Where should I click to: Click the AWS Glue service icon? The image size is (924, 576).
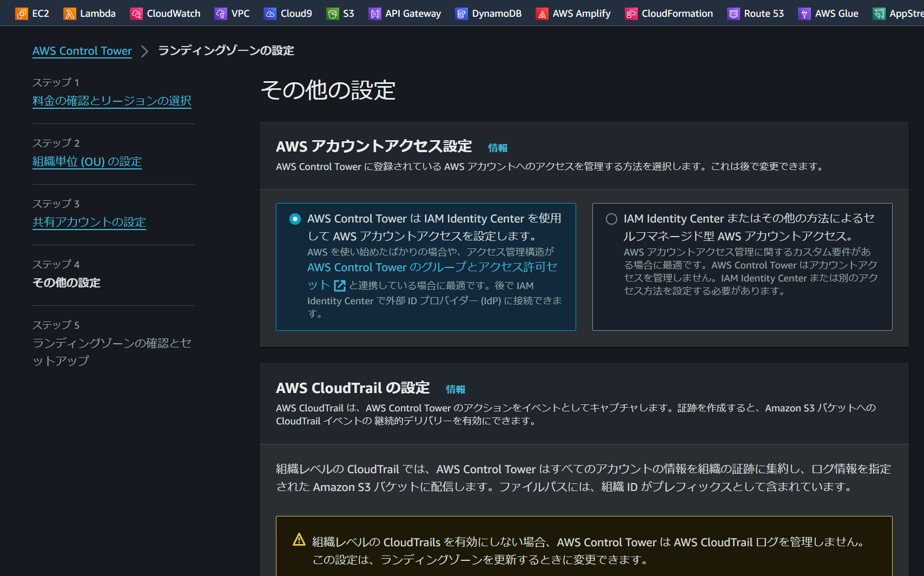click(x=804, y=14)
